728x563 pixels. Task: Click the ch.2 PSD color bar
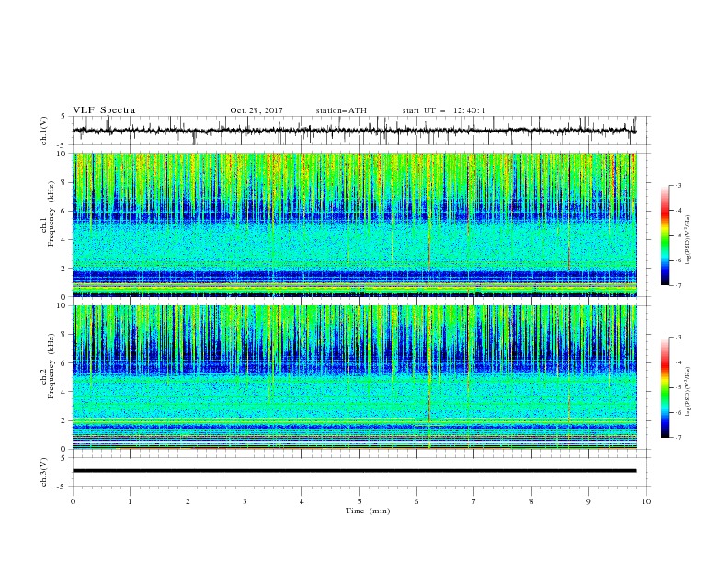tap(665, 387)
